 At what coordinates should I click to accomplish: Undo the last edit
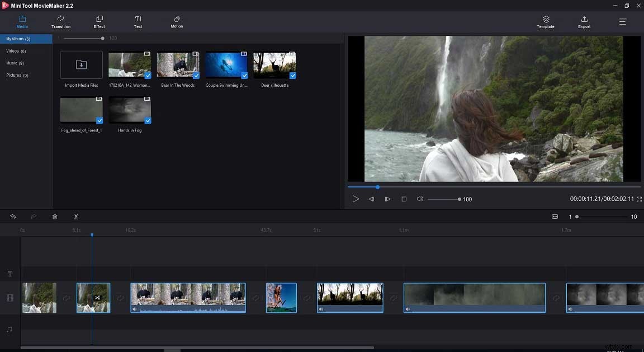click(12, 217)
